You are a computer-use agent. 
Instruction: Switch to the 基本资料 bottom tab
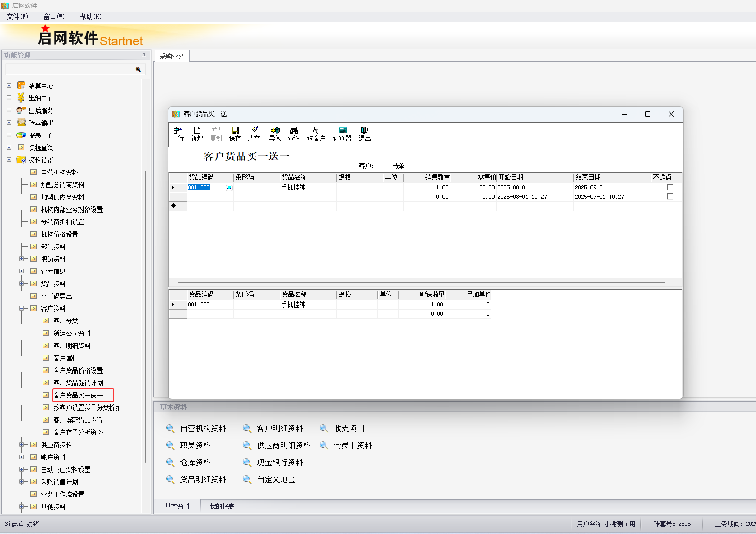pyautogui.click(x=177, y=506)
